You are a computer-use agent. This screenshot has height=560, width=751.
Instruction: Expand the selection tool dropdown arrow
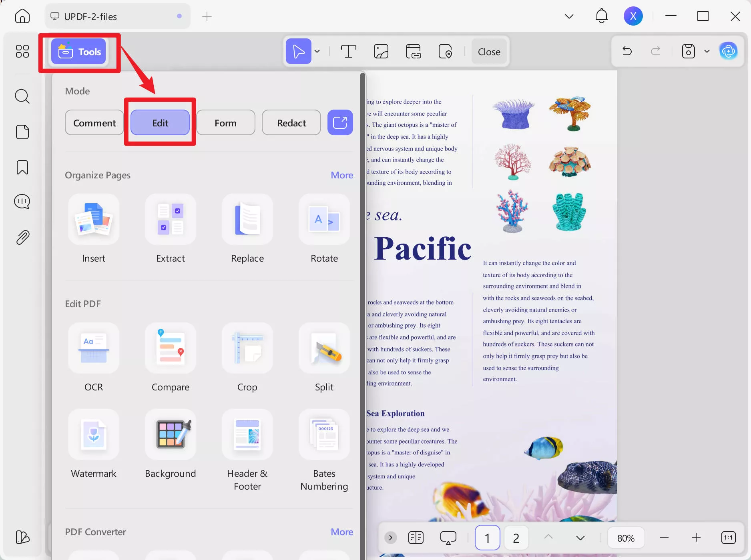pos(317,51)
